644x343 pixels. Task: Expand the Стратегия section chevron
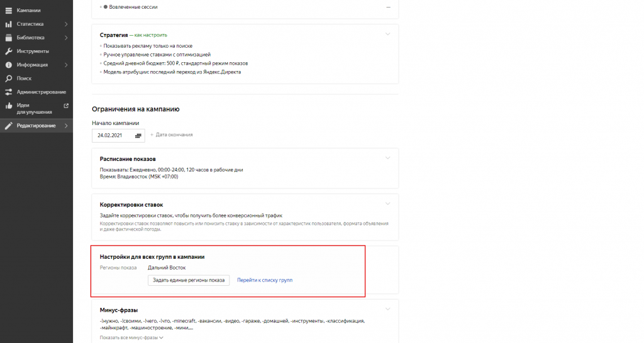click(388, 34)
